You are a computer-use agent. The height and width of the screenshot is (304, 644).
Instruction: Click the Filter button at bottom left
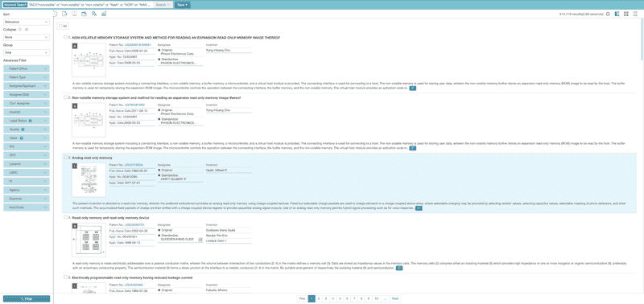[27, 299]
